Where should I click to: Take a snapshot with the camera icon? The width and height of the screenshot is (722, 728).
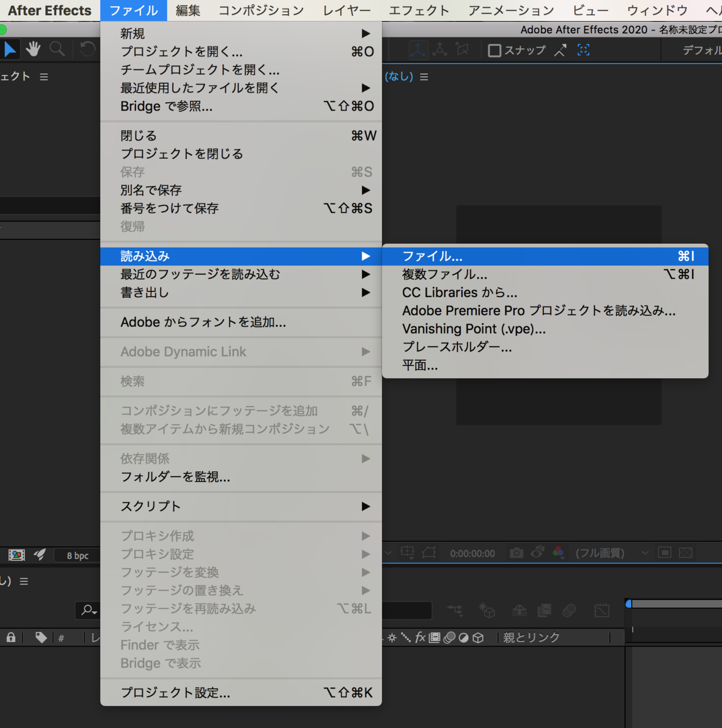click(x=516, y=553)
